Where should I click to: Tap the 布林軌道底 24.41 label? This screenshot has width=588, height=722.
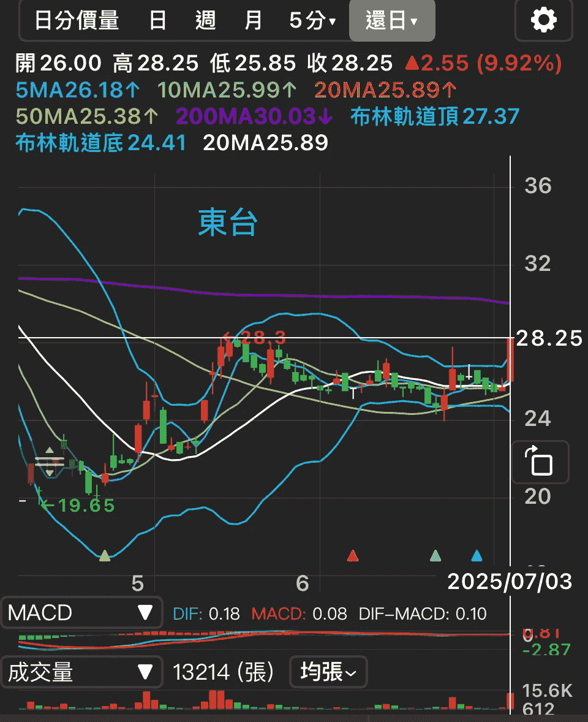pyautogui.click(x=100, y=143)
